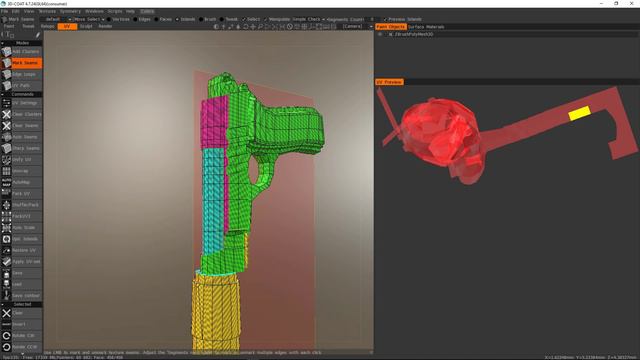Select Islands selection mode

(x=185, y=19)
